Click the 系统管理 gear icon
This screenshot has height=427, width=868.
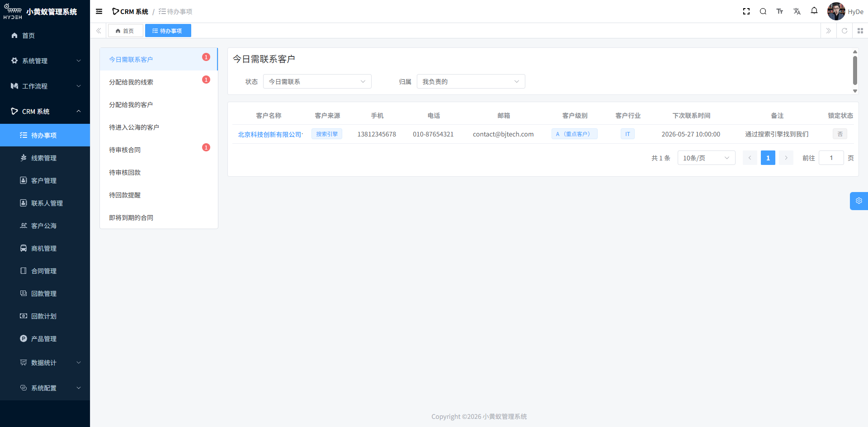point(14,61)
